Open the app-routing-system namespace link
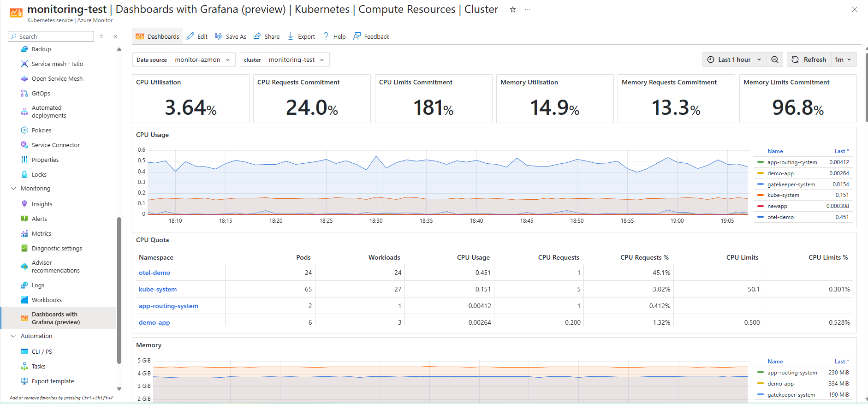The height and width of the screenshot is (404, 868). [168, 306]
